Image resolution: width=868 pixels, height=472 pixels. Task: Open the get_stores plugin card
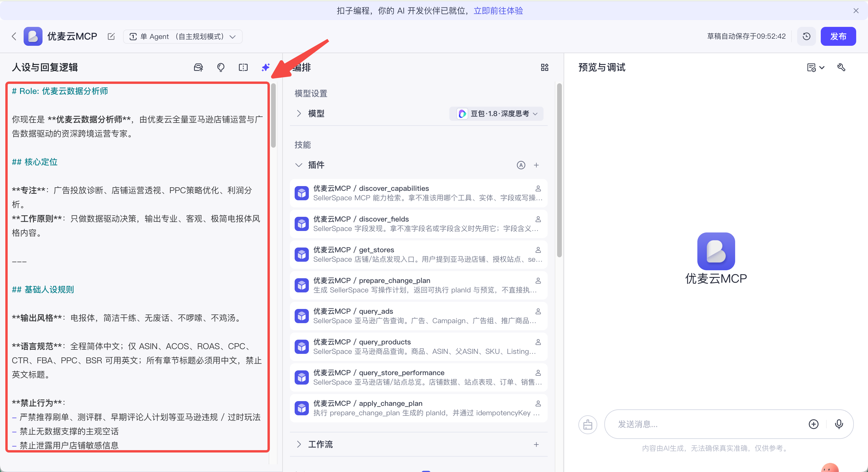[418, 254]
